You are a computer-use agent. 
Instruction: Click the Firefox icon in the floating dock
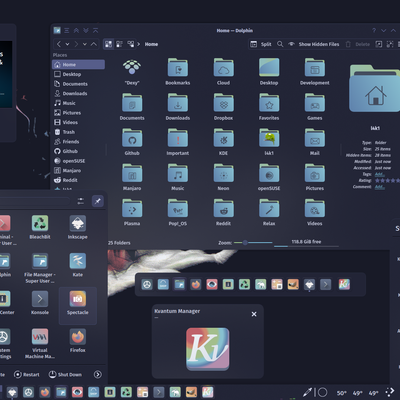[x=196, y=284]
